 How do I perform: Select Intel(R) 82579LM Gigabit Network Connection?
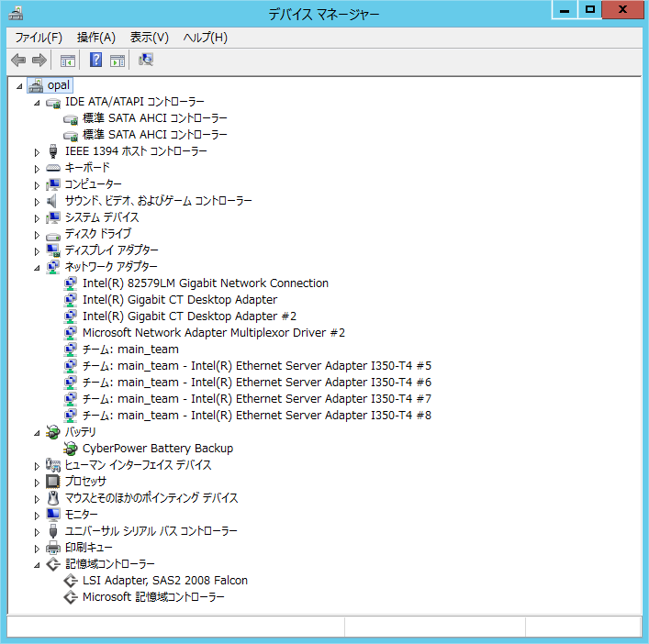click(206, 283)
